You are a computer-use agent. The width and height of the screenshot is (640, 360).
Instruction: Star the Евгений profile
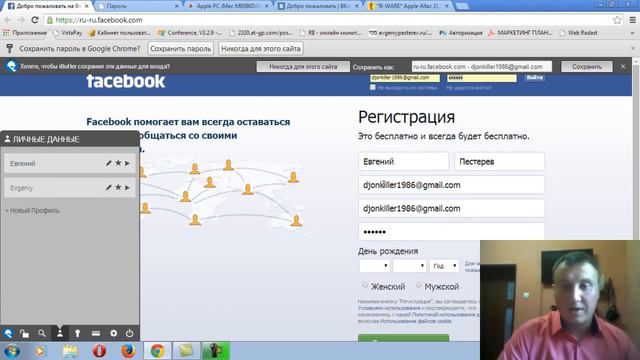coord(118,163)
